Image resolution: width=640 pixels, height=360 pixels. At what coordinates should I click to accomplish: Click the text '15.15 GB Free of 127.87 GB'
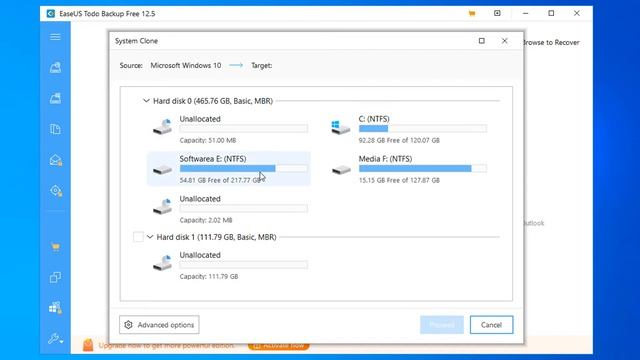[399, 180]
